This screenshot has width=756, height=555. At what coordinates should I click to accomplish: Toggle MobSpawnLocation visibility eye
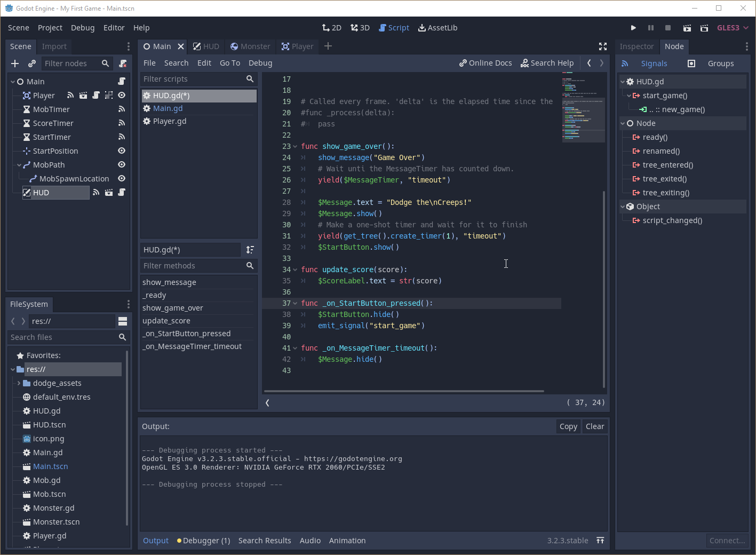coord(122,179)
